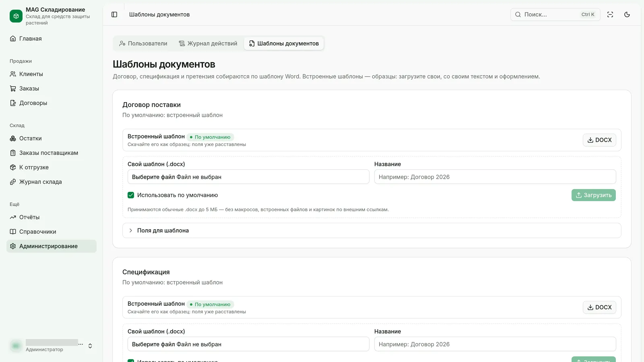This screenshot has height=362, width=644.
Task: Click the Справочники book icon
Action: pyautogui.click(x=13, y=232)
